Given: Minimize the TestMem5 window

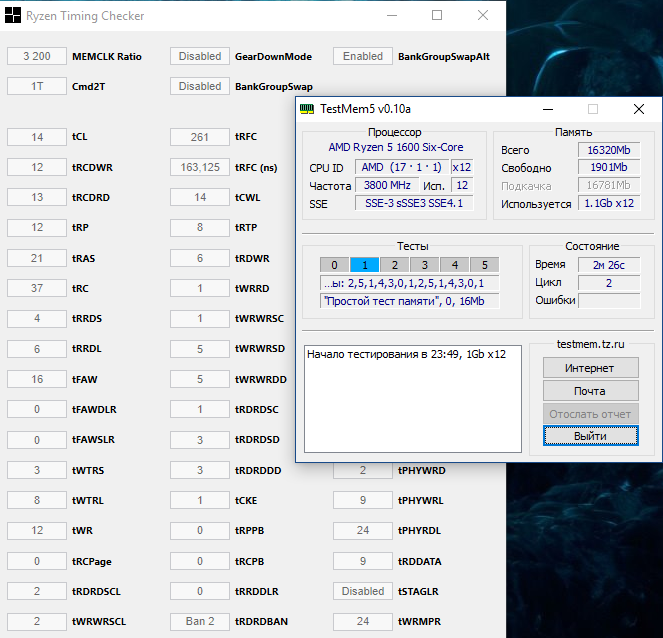Looking at the screenshot, I should click(x=548, y=109).
